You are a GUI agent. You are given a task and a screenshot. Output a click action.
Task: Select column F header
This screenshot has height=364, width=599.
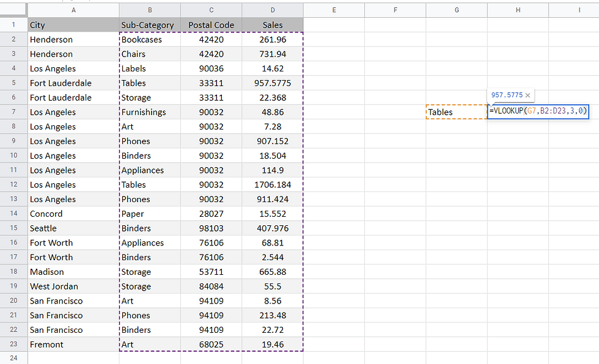tap(395, 10)
